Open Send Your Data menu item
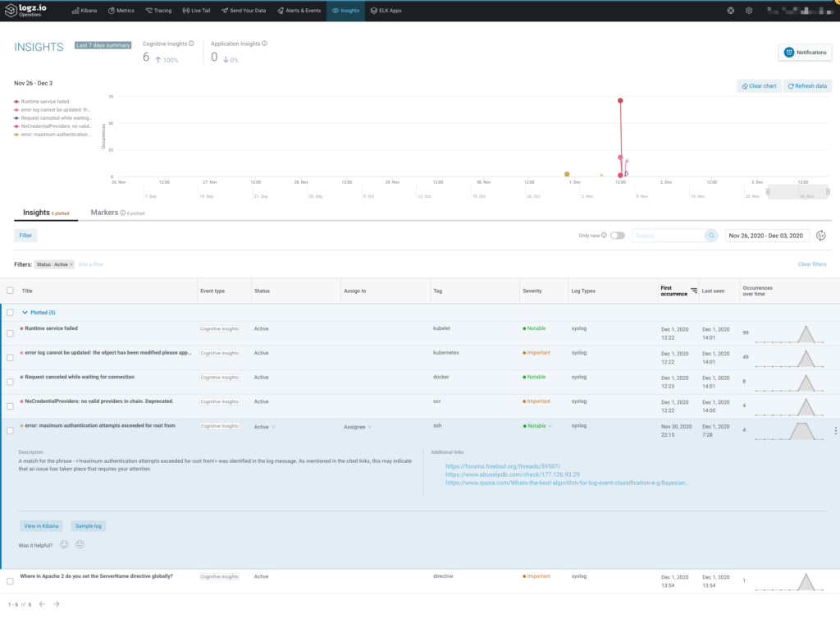 point(244,10)
